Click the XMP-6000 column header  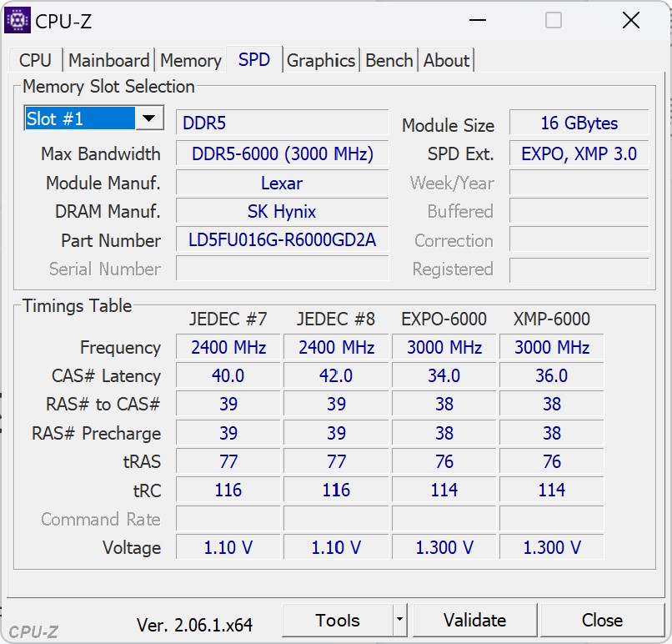(552, 319)
